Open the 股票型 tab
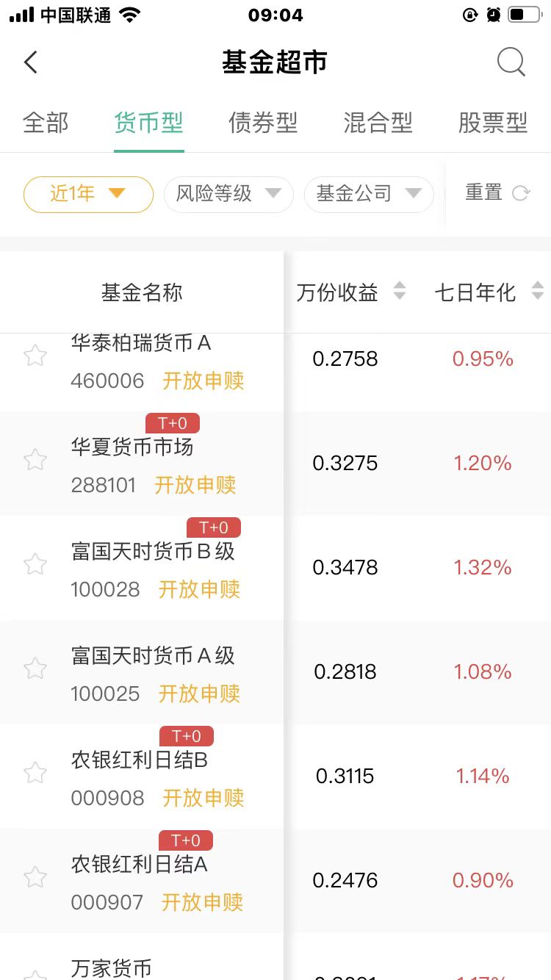This screenshot has width=551, height=980. 492,123
